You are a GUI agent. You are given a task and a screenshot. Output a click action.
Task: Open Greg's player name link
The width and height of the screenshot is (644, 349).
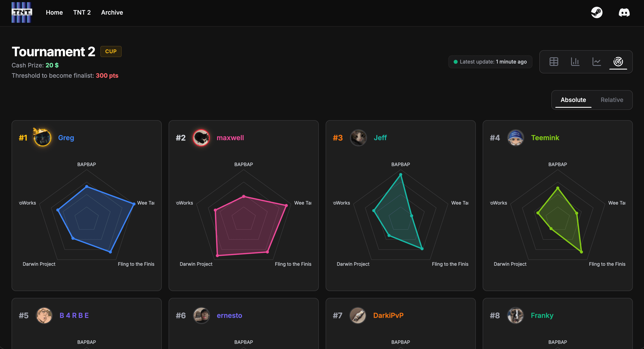coord(66,138)
